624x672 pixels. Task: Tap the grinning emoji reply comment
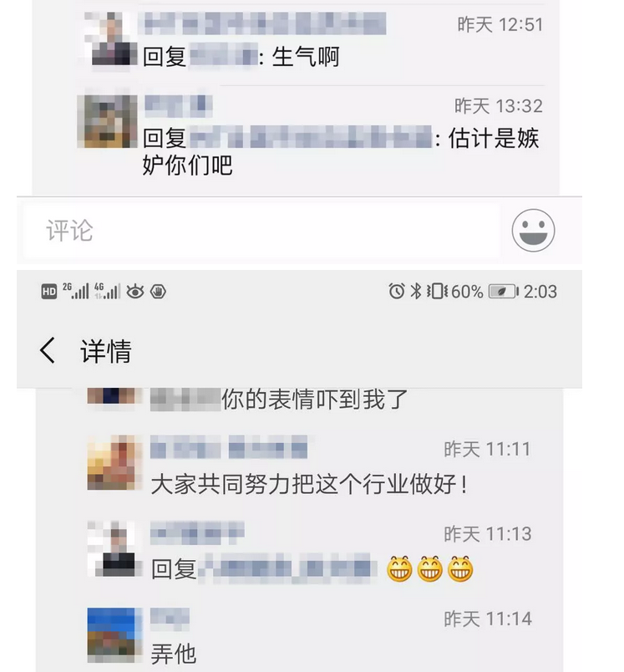tap(312, 569)
